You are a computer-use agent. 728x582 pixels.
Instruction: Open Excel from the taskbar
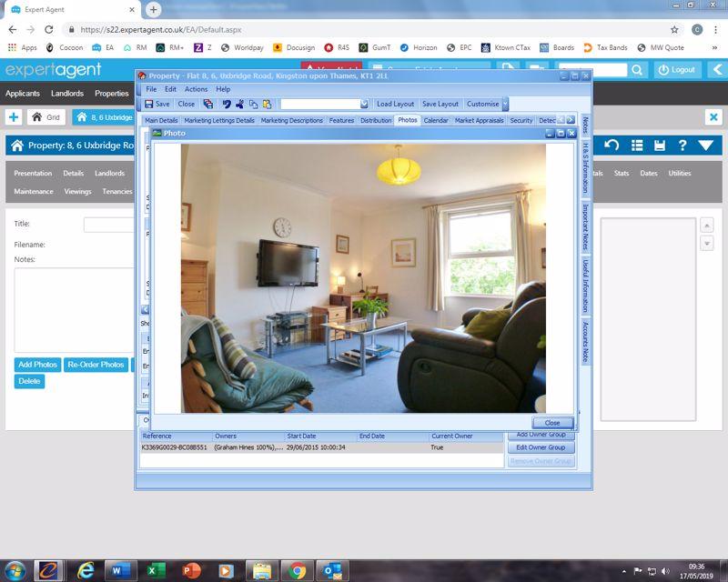point(156,570)
